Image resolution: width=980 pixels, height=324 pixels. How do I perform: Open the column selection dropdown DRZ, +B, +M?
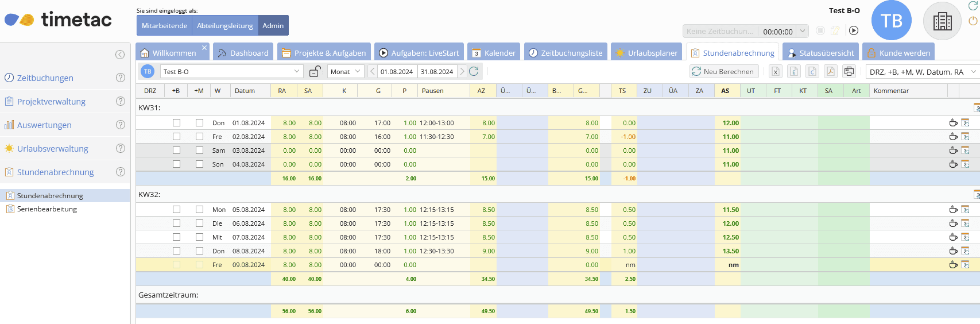921,72
